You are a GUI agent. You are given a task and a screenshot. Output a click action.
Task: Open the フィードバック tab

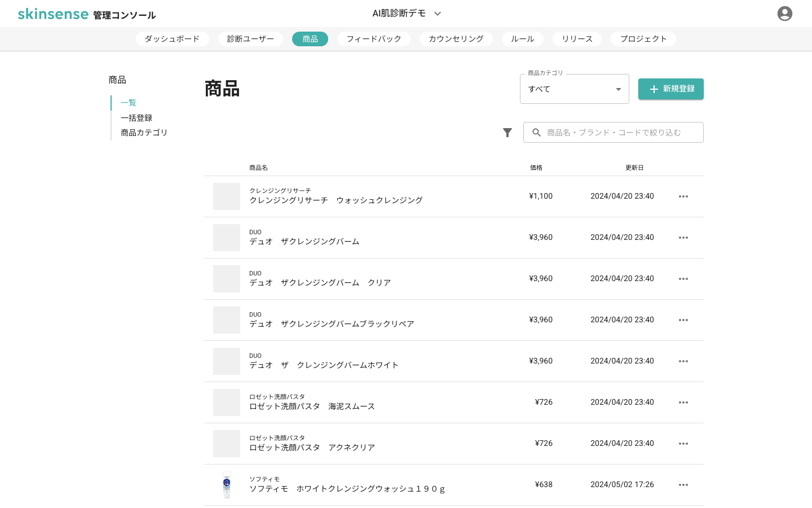coord(374,39)
